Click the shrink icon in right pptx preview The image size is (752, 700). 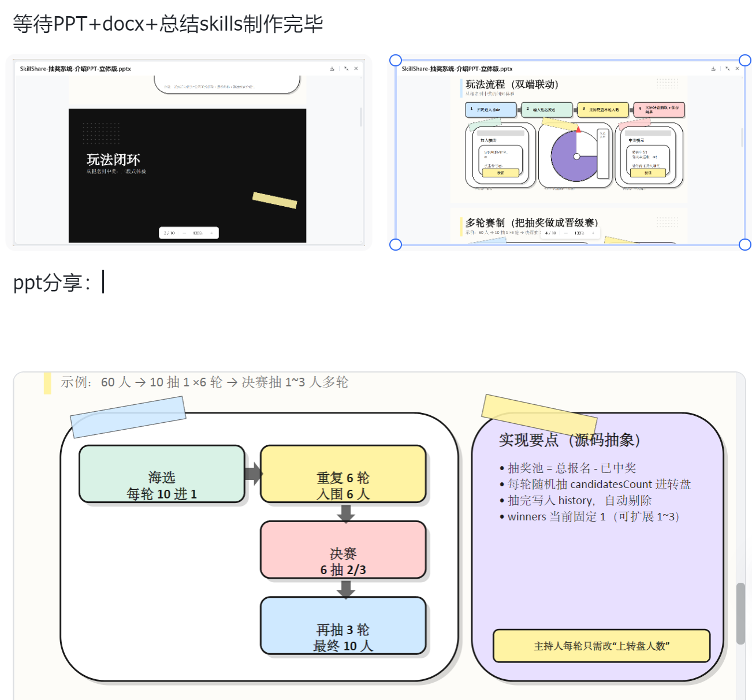click(727, 69)
